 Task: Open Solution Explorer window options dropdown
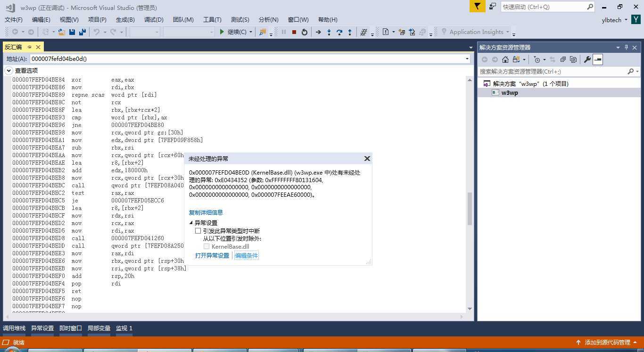(x=618, y=47)
